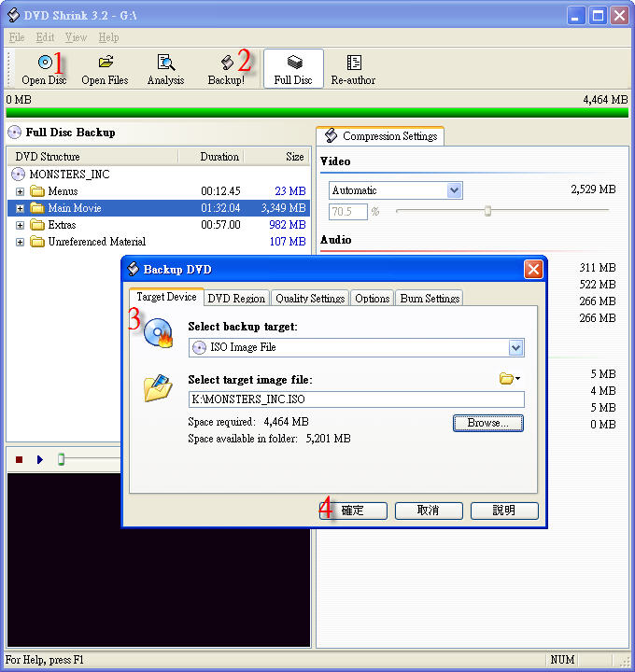Close the Backup DVD dialog

tap(533, 270)
